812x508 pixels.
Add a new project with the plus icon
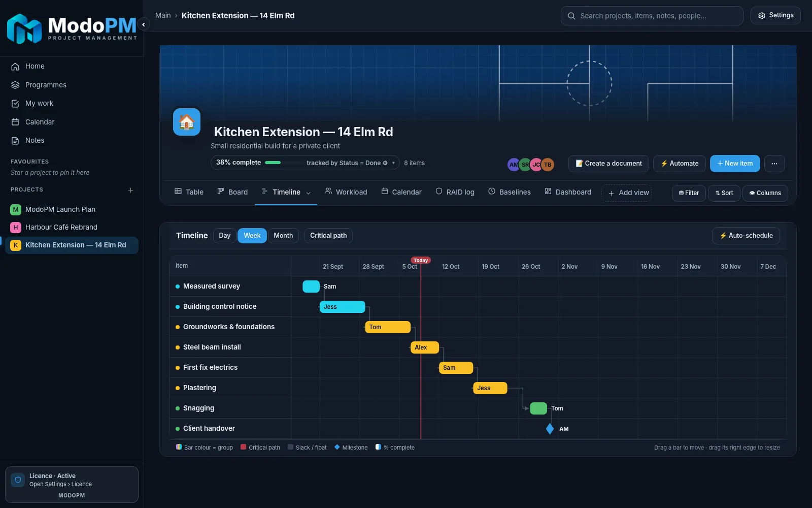point(130,190)
